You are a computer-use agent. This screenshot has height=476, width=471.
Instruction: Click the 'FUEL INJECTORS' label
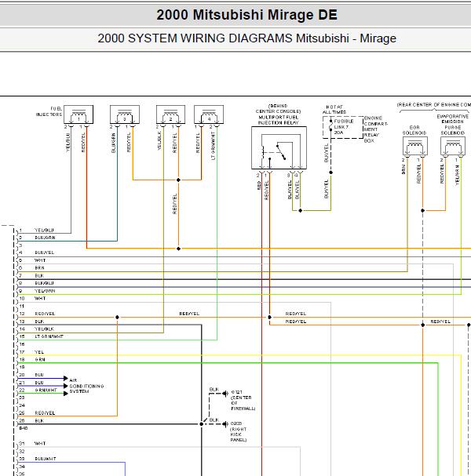pos(49,111)
